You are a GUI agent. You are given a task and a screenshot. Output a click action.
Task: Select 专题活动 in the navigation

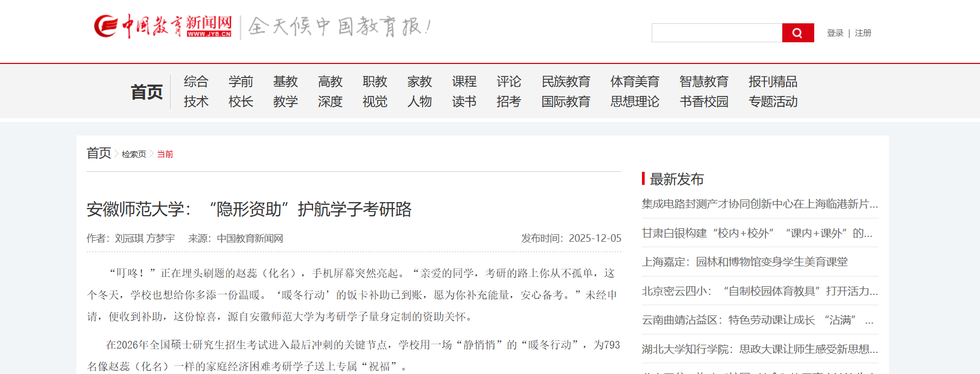click(x=773, y=102)
